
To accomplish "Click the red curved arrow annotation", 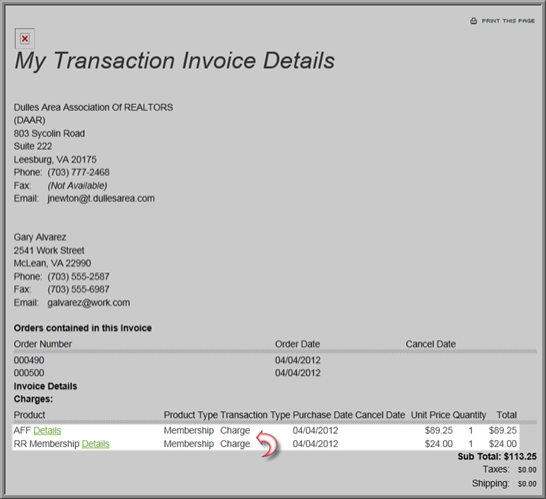I will click(267, 444).
